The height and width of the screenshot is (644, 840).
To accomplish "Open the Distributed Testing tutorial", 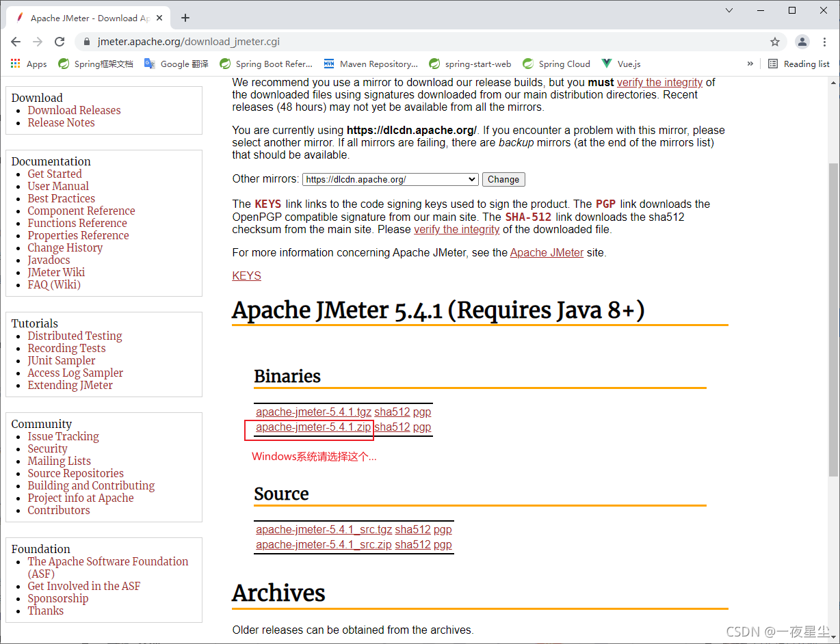I will click(75, 336).
